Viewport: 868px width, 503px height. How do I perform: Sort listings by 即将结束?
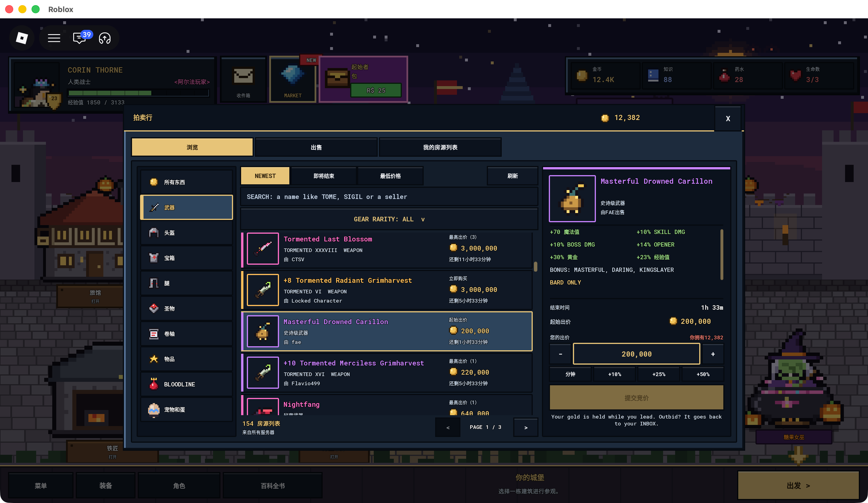click(x=323, y=176)
